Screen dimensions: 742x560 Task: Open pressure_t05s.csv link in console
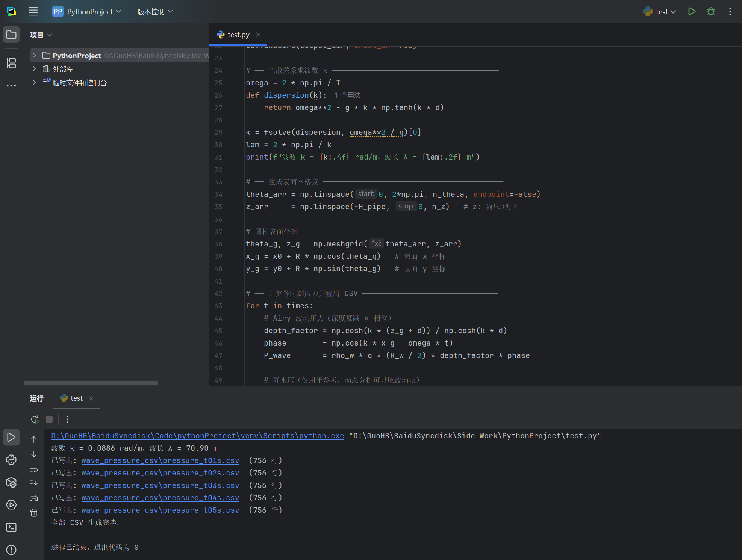point(161,510)
